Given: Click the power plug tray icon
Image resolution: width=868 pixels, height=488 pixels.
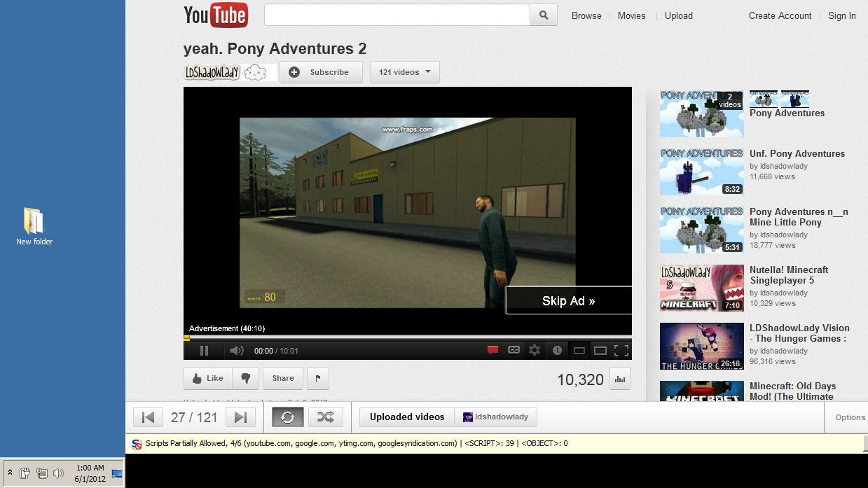Looking at the screenshot, I should (25, 473).
